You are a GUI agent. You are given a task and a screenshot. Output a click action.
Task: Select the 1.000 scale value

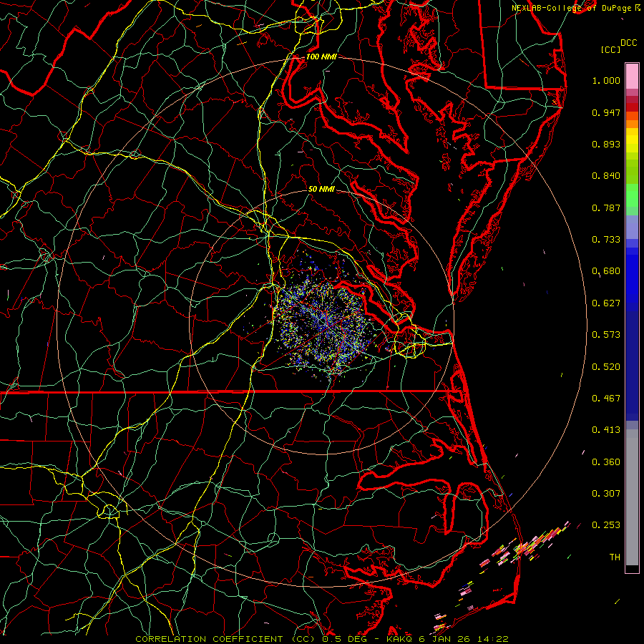click(x=606, y=80)
